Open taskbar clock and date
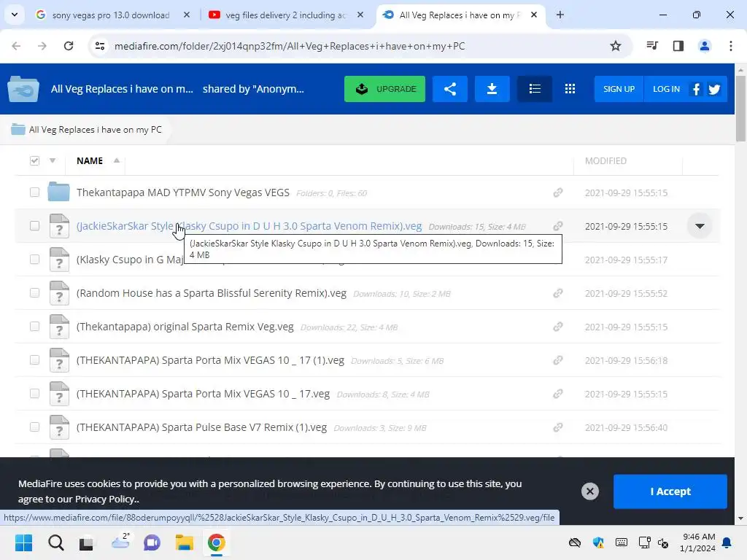 (x=697, y=542)
